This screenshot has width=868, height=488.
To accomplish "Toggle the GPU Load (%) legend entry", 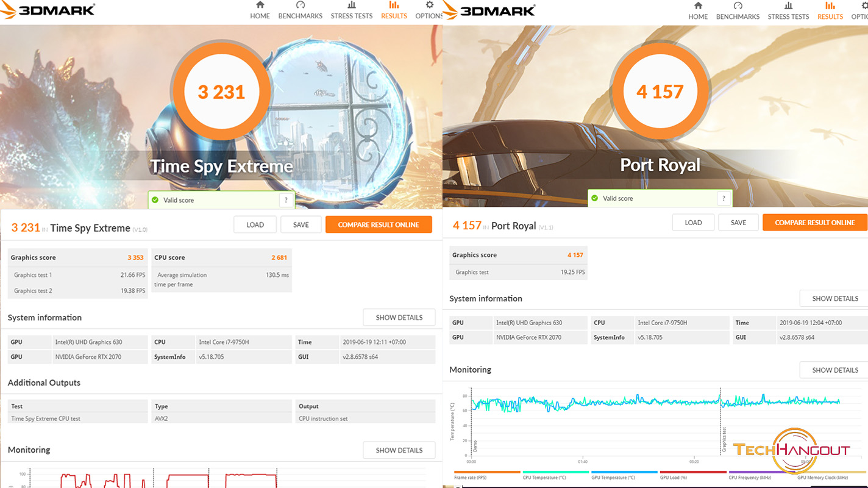I will (x=692, y=476).
